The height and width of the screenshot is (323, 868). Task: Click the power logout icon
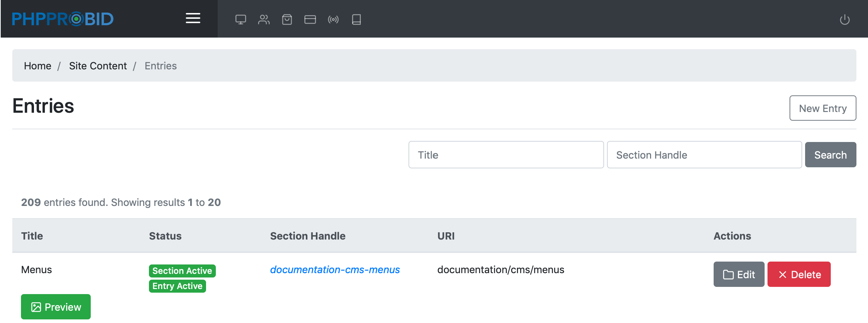pos(845,20)
